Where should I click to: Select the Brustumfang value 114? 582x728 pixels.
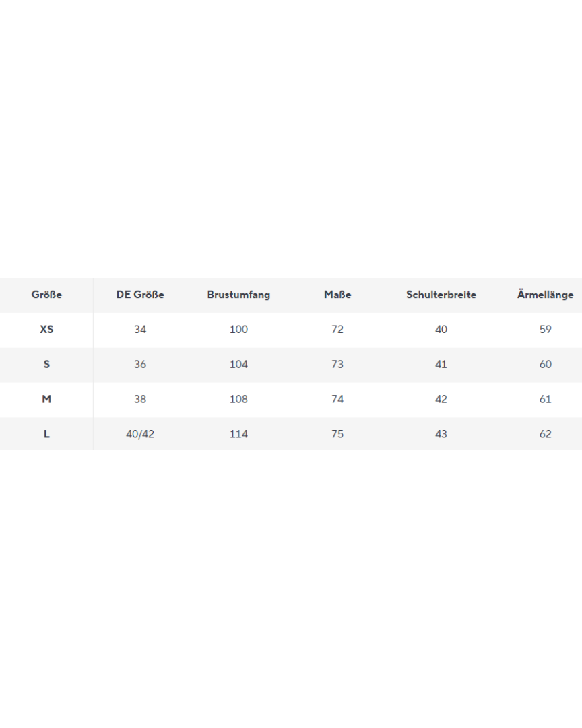tap(238, 435)
